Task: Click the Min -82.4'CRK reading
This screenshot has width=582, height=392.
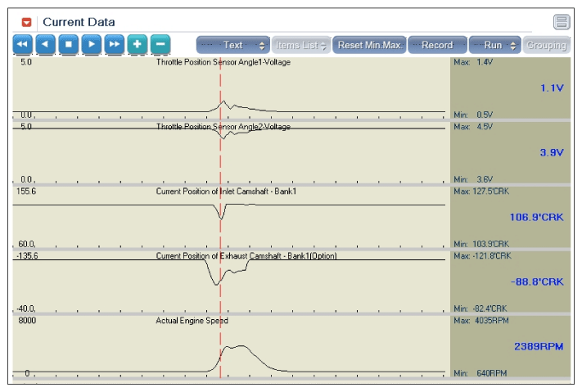Action: click(480, 309)
